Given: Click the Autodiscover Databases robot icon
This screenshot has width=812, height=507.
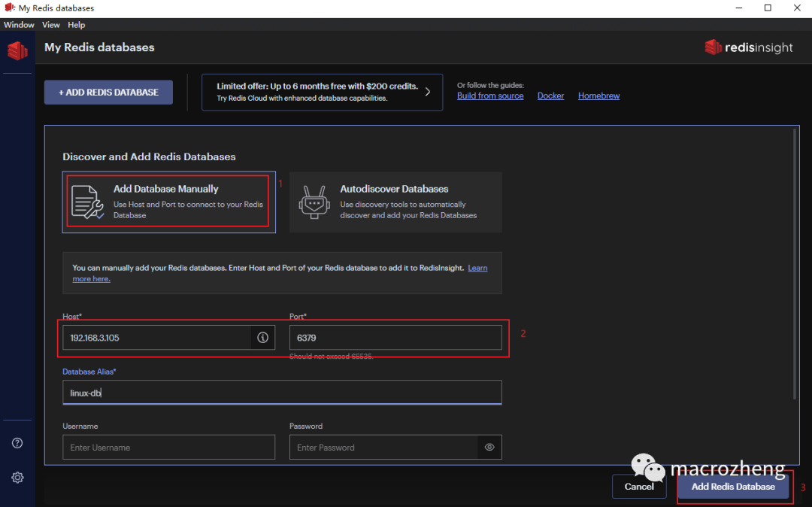Looking at the screenshot, I should coord(314,202).
